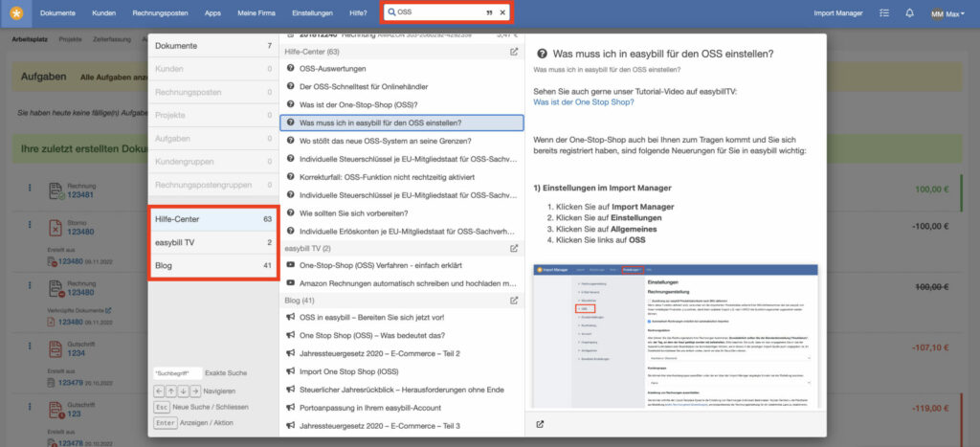Open easybill TV section external link icon
This screenshot has height=447, width=980.
(514, 248)
